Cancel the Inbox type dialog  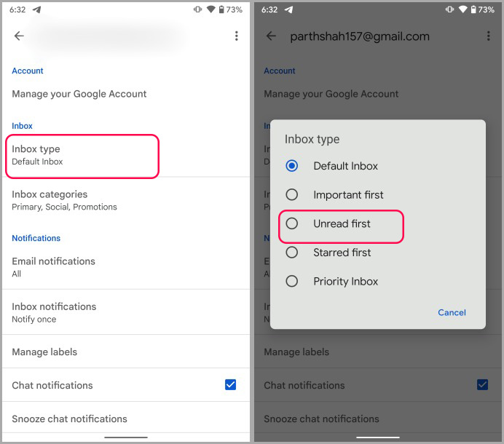coord(452,312)
